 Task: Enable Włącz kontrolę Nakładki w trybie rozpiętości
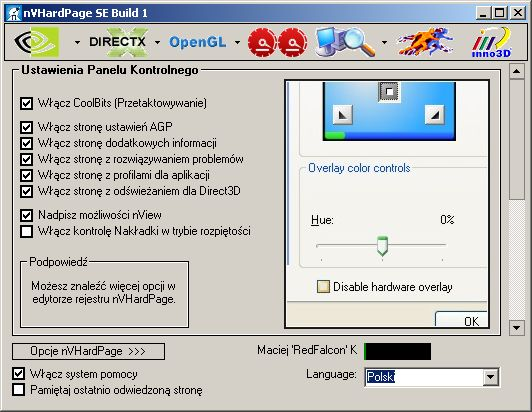pyautogui.click(x=26, y=231)
